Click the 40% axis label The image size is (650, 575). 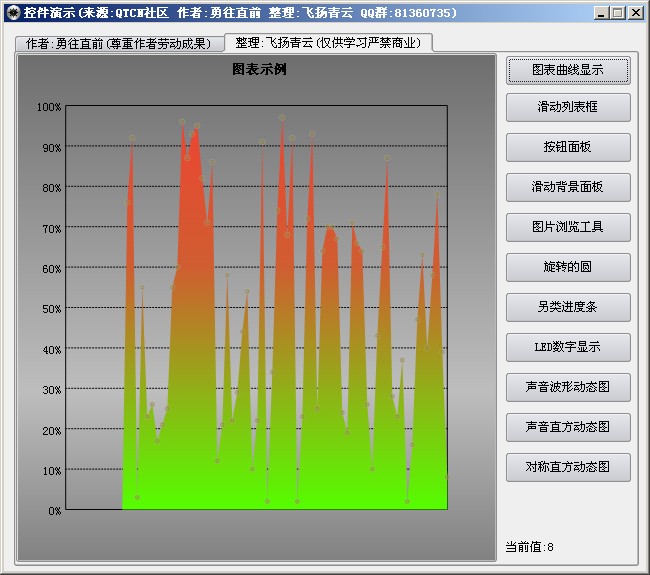click(x=52, y=350)
